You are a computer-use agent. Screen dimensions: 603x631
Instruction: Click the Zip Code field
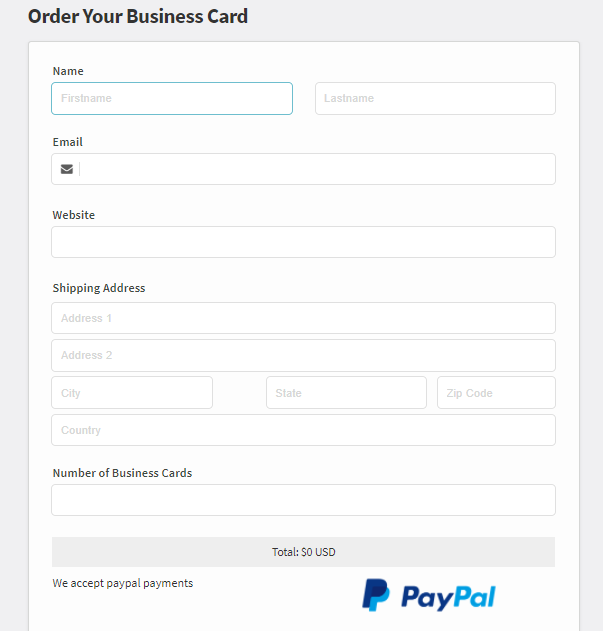[496, 392]
